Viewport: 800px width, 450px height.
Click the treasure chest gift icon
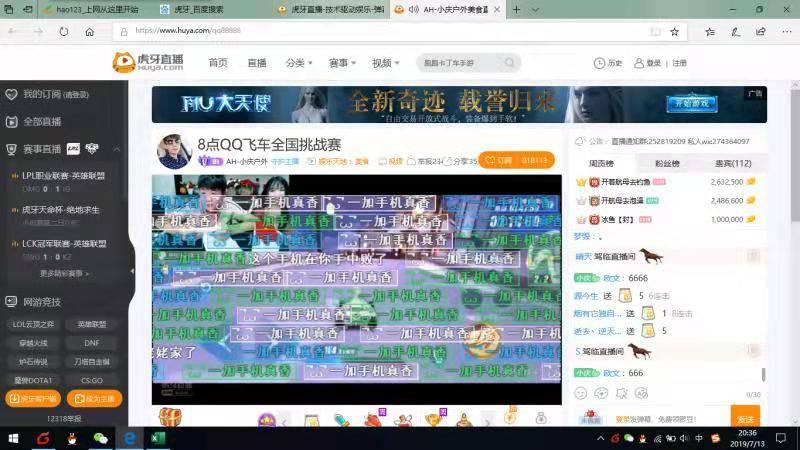tap(170, 416)
